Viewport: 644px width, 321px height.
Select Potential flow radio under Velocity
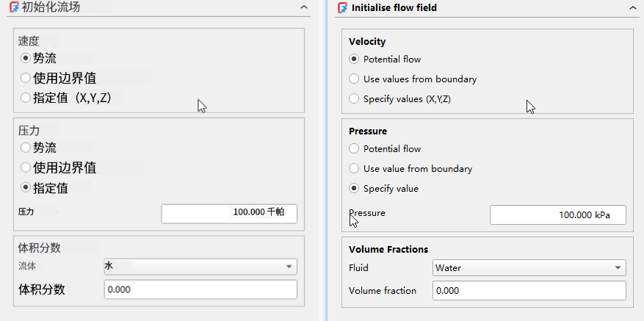[x=354, y=59]
